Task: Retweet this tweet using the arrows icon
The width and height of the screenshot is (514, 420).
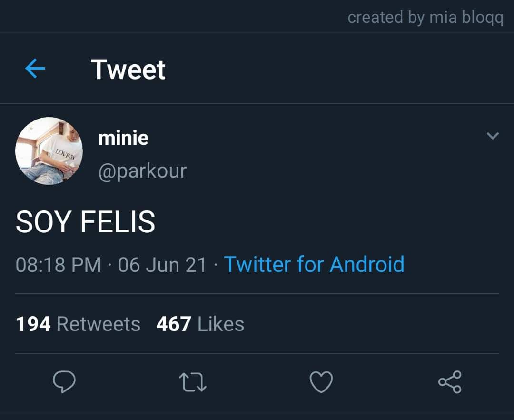Action: (x=193, y=382)
